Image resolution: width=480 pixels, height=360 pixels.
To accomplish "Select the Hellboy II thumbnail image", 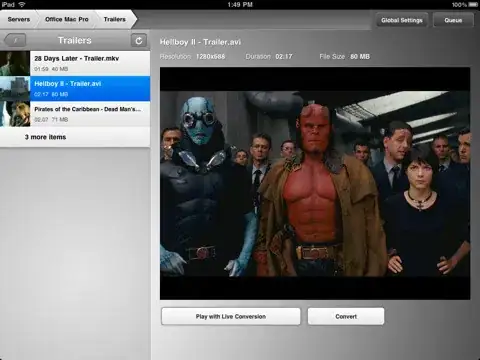I will (15, 89).
